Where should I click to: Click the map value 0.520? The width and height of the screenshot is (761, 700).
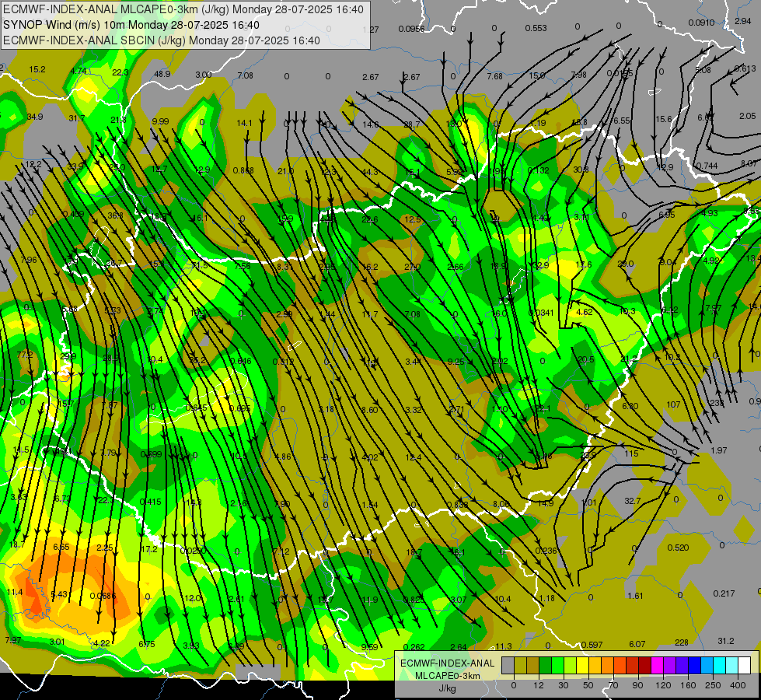pos(678,548)
